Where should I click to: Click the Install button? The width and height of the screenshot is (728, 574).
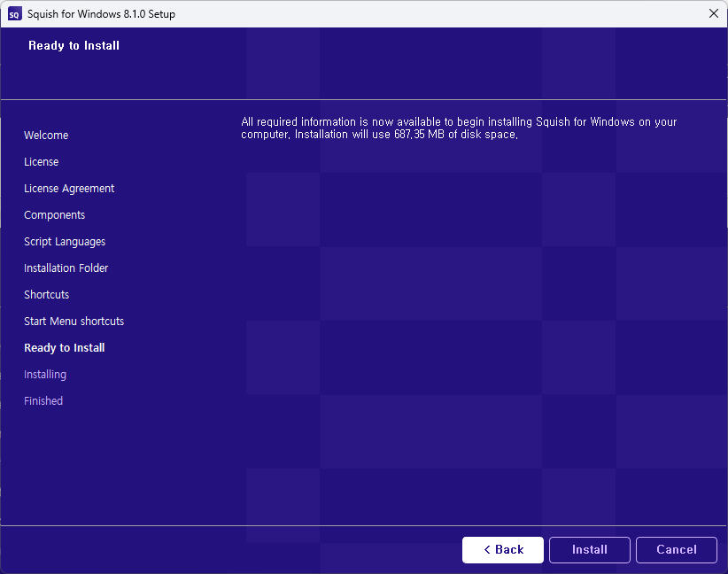click(589, 550)
